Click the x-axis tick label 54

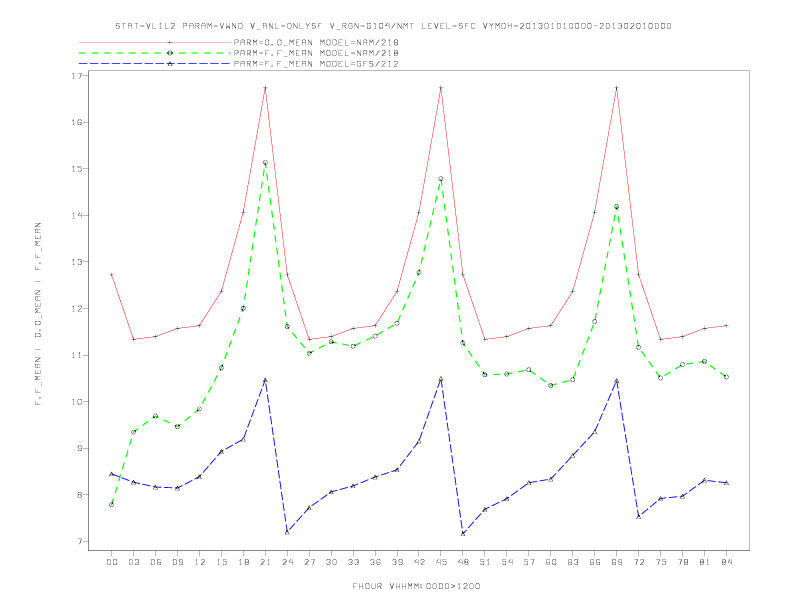point(507,562)
